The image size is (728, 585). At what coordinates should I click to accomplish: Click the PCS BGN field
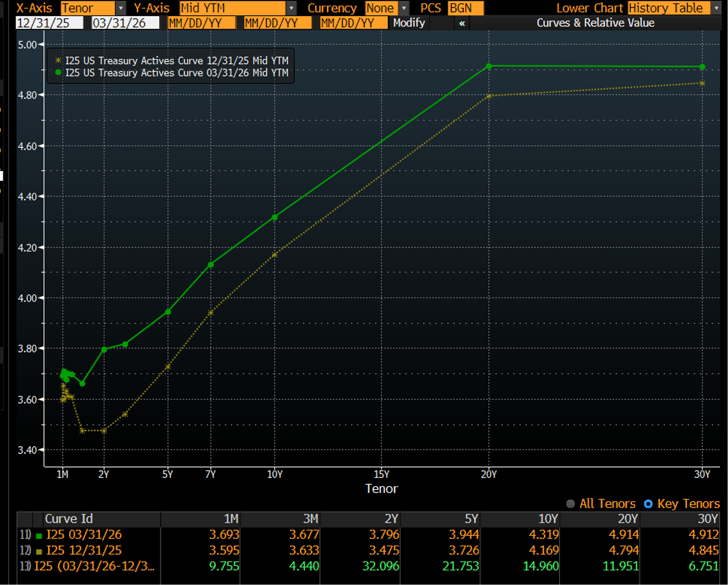[465, 8]
